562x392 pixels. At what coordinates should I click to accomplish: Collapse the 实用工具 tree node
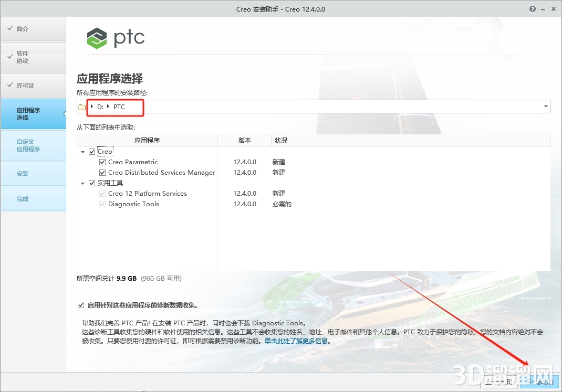pyautogui.click(x=82, y=183)
